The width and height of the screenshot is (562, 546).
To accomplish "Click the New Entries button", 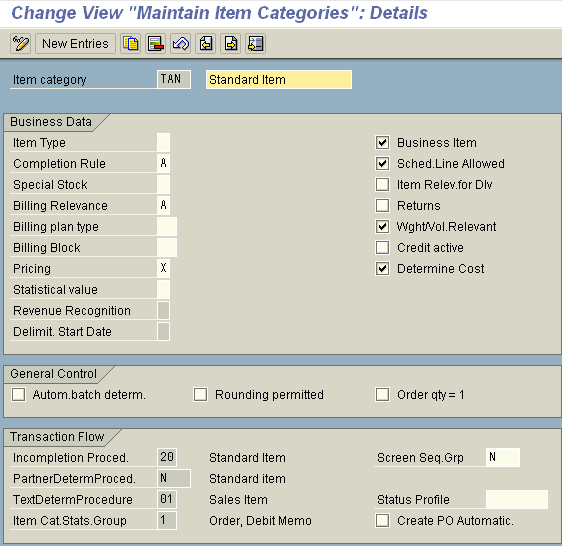I will 75,44.
